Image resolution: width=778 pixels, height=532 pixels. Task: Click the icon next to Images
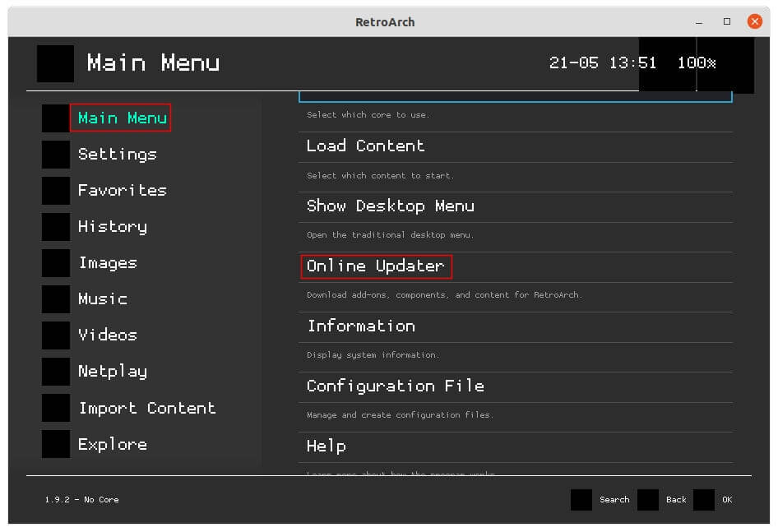pyautogui.click(x=56, y=263)
